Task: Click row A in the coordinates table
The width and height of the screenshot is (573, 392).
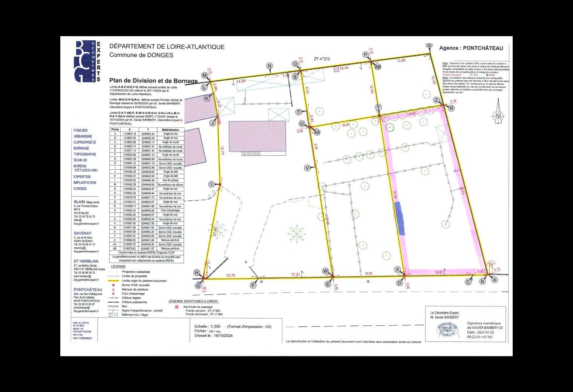Action: [x=147, y=134]
